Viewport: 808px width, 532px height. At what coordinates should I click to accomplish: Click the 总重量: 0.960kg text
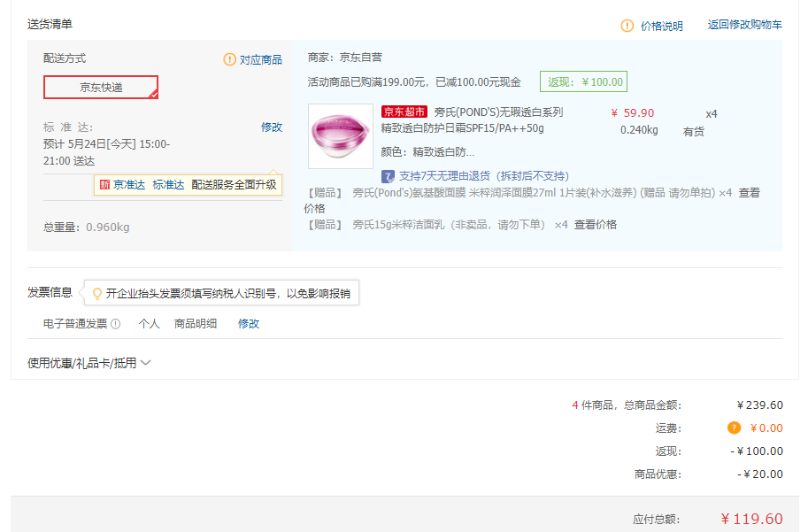pyautogui.click(x=87, y=227)
